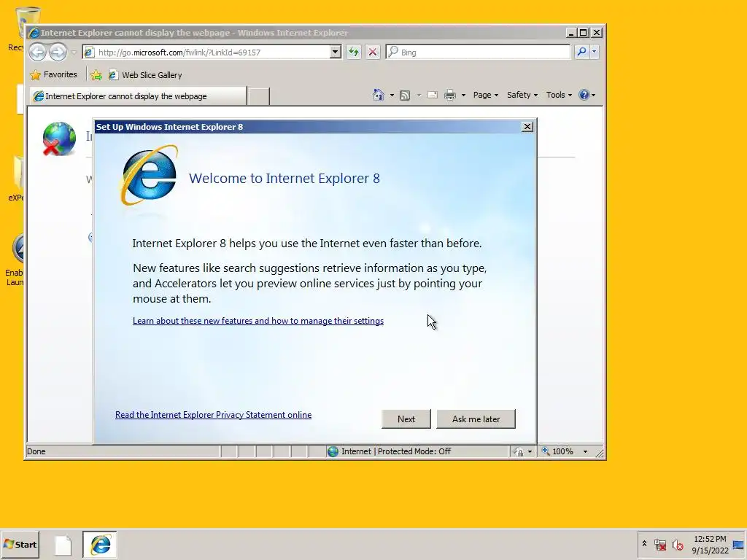Open the search provider dropdown arrow
Viewport: 747px width, 560px height.
pyautogui.click(x=594, y=52)
